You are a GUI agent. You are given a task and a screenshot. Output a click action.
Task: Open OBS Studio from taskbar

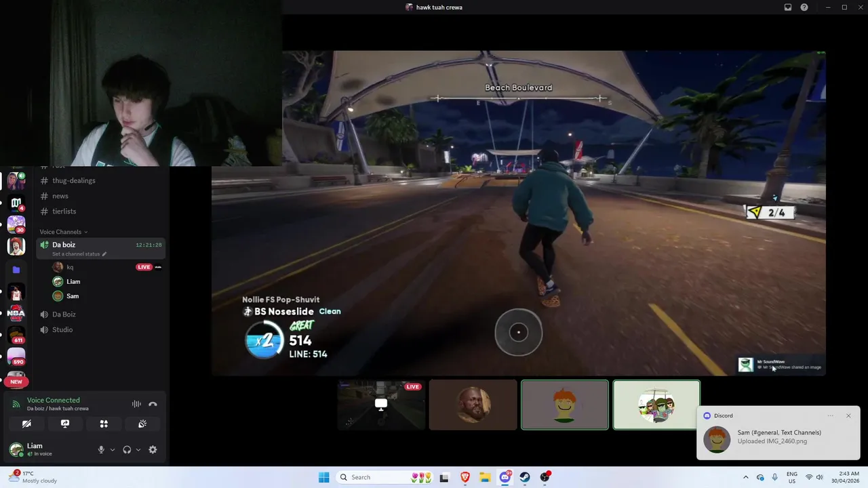(545, 477)
